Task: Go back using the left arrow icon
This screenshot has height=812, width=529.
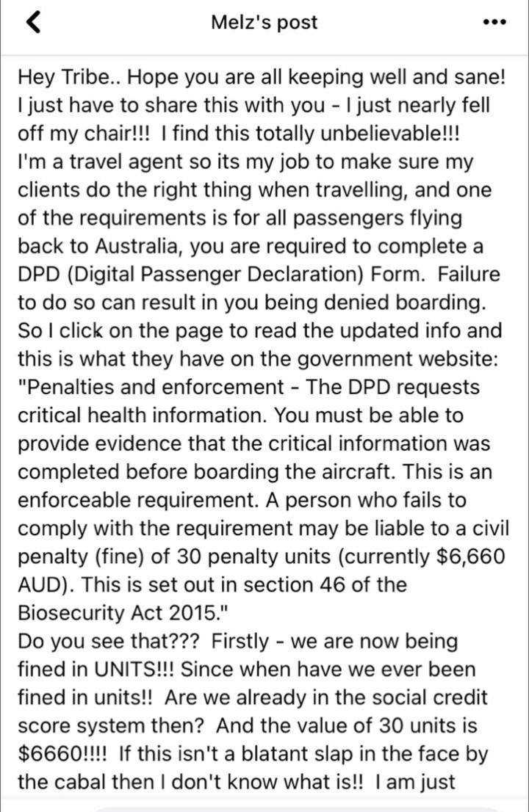Action: coord(33,22)
